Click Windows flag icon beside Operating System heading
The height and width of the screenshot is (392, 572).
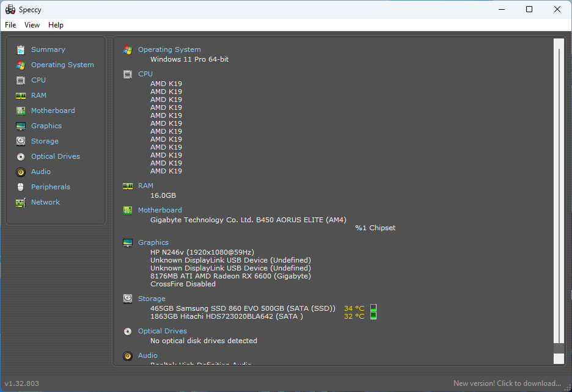pos(128,49)
